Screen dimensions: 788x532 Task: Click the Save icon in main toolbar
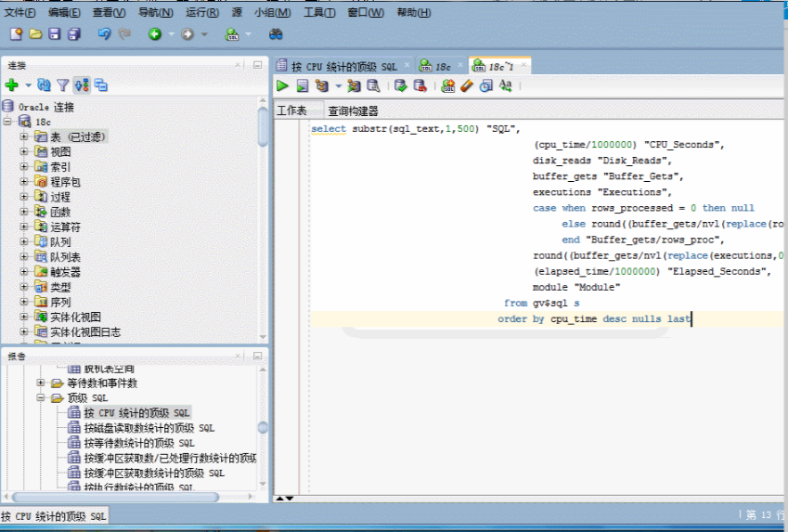(x=54, y=33)
